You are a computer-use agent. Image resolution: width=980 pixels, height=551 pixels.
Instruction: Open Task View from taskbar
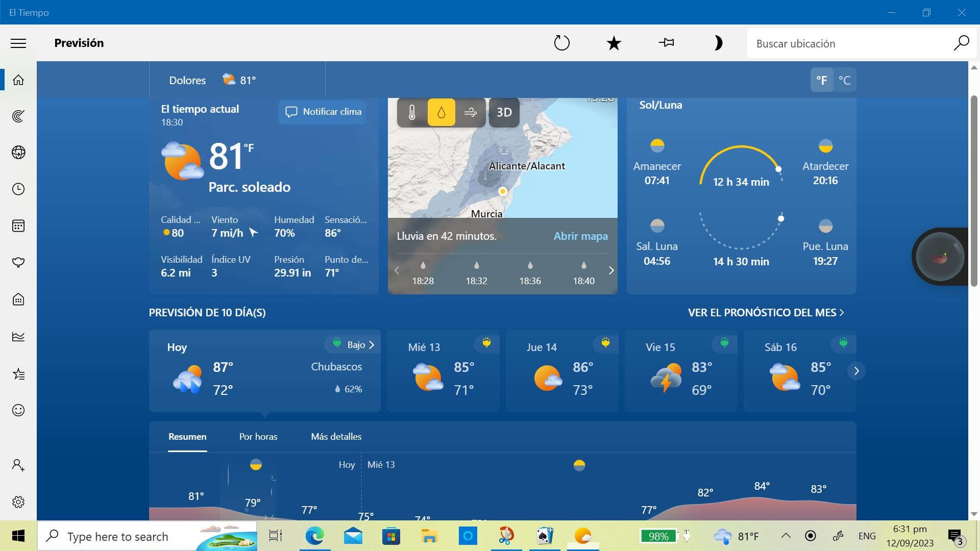276,536
